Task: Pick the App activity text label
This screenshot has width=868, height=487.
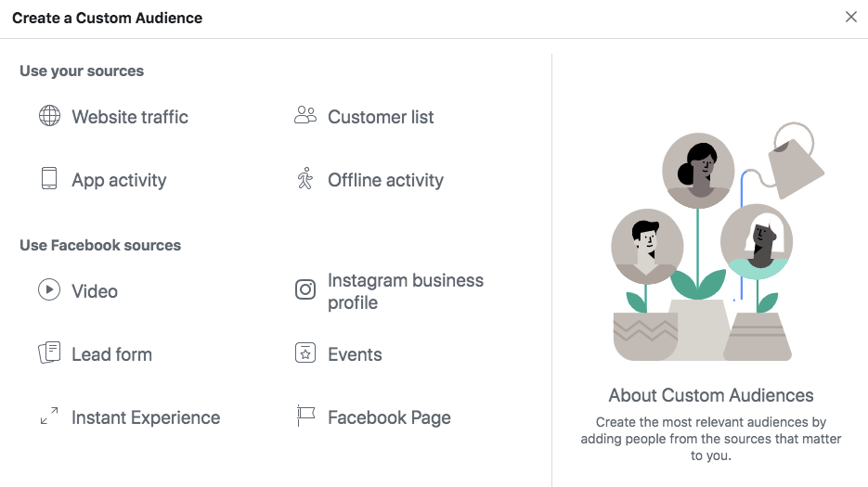Action: pos(119,180)
